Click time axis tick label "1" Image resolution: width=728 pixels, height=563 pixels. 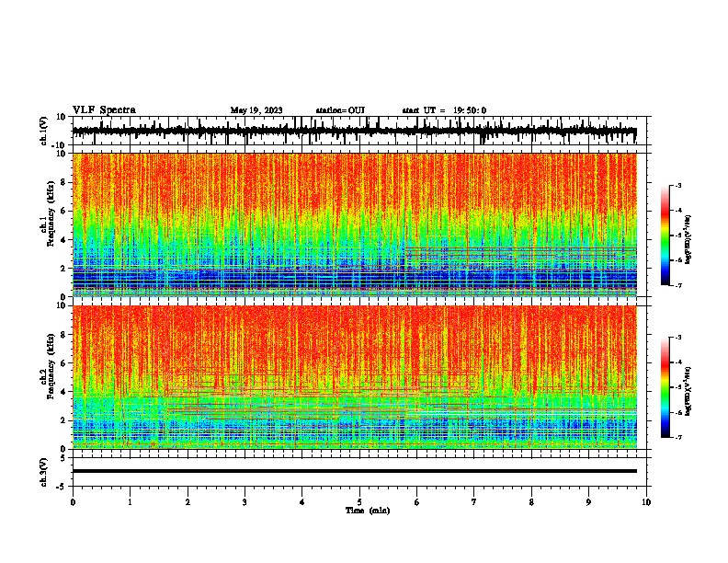click(x=130, y=502)
